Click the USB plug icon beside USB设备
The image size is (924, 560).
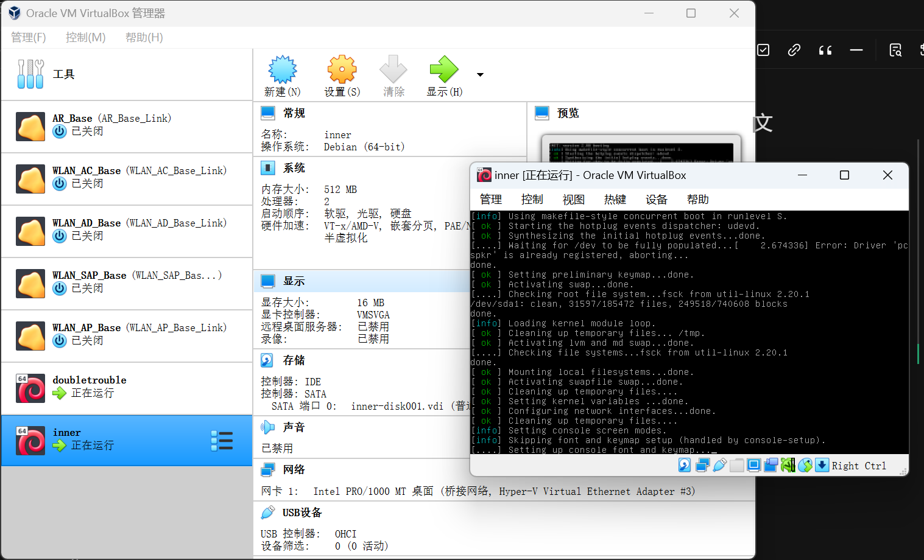(268, 513)
